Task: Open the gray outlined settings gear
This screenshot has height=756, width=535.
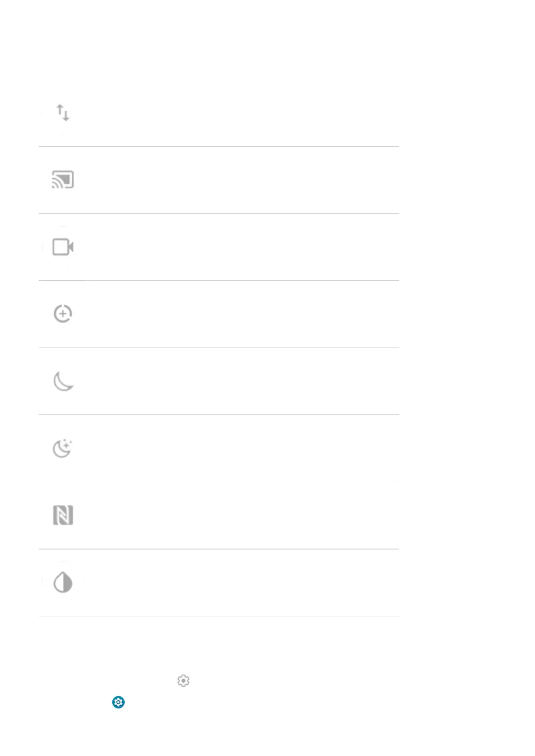Action: 183,681
